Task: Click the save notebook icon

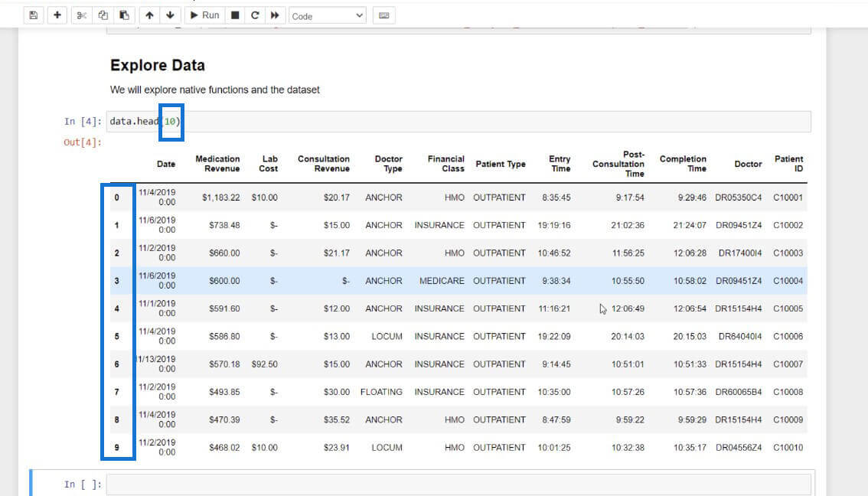Action: [x=32, y=15]
